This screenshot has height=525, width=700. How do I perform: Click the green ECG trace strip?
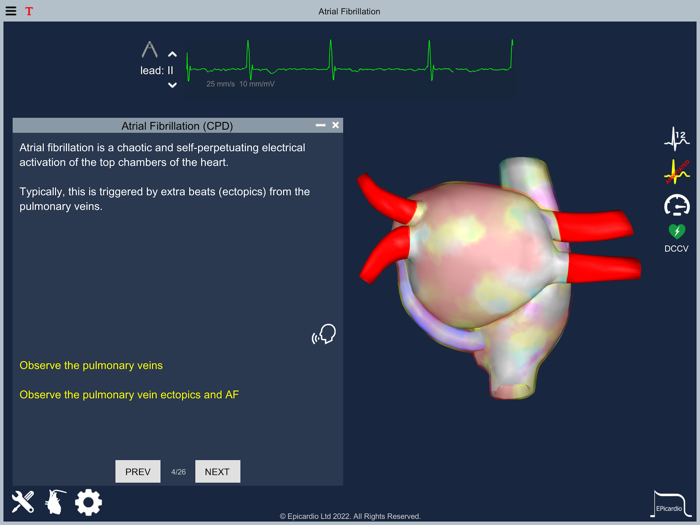tap(350, 61)
